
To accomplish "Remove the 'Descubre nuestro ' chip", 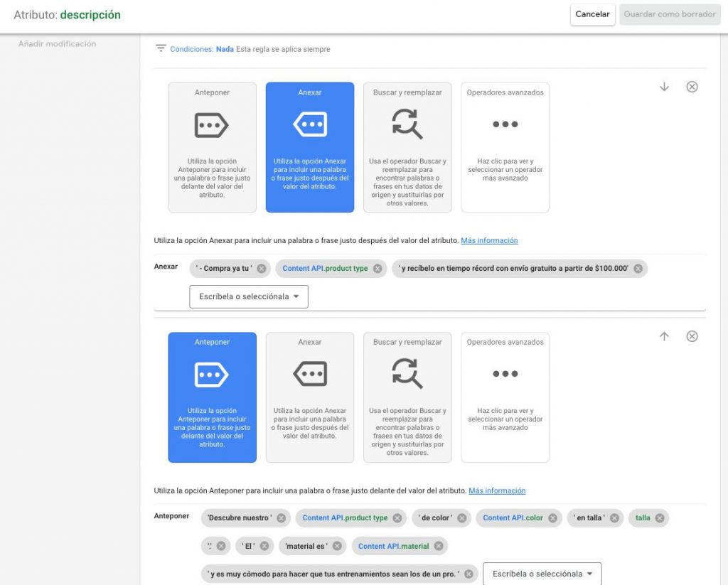I will [x=281, y=518].
